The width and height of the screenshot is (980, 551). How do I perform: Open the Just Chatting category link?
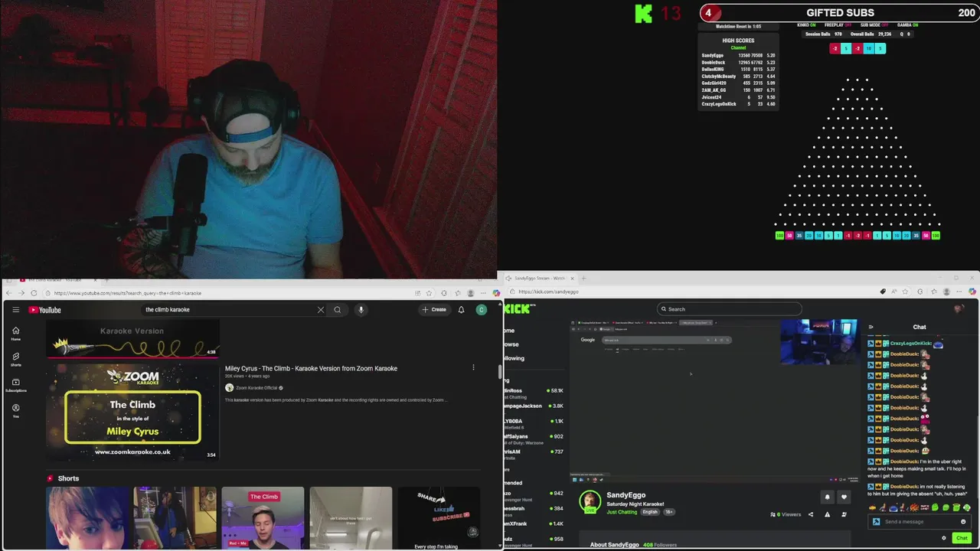(x=622, y=512)
